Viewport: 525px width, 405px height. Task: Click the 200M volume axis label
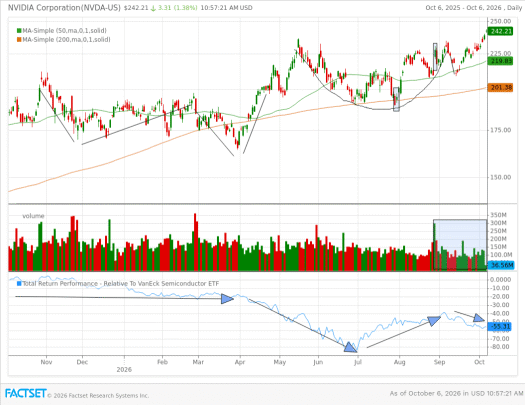click(499, 239)
